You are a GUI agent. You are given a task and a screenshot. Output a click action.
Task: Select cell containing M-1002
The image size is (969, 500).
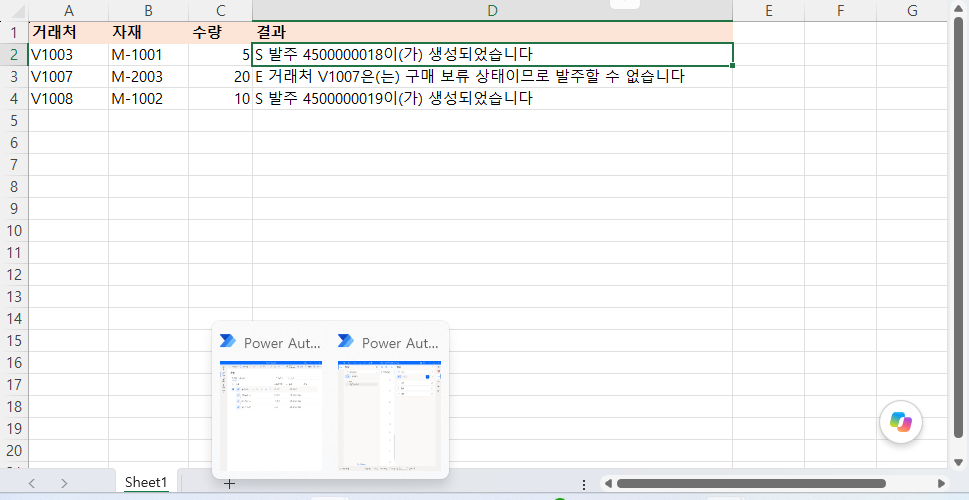coord(148,99)
